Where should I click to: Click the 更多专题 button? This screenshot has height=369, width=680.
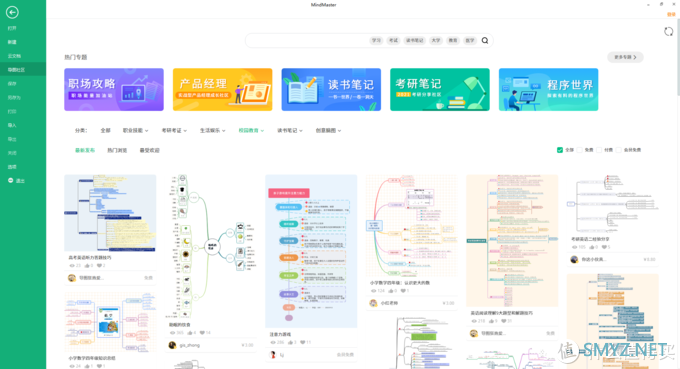click(625, 57)
